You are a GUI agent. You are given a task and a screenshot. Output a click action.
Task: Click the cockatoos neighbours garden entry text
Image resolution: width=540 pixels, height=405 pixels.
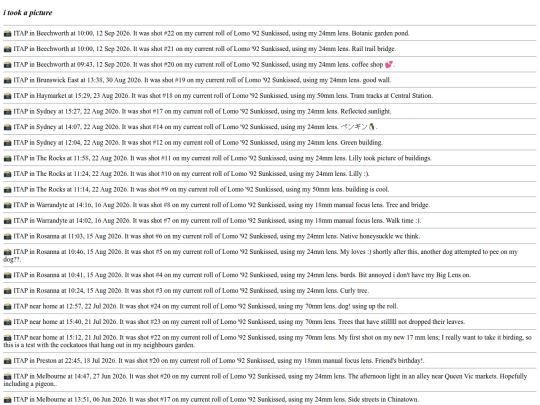(268, 341)
